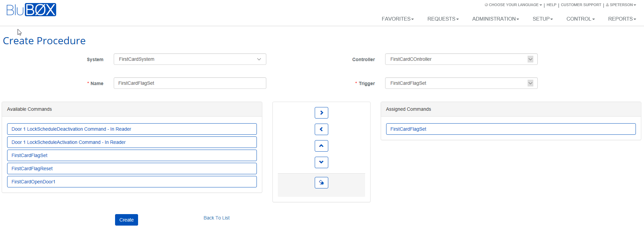Open the Administration menu
Image resolution: width=644 pixels, height=232 pixels.
pyautogui.click(x=495, y=19)
